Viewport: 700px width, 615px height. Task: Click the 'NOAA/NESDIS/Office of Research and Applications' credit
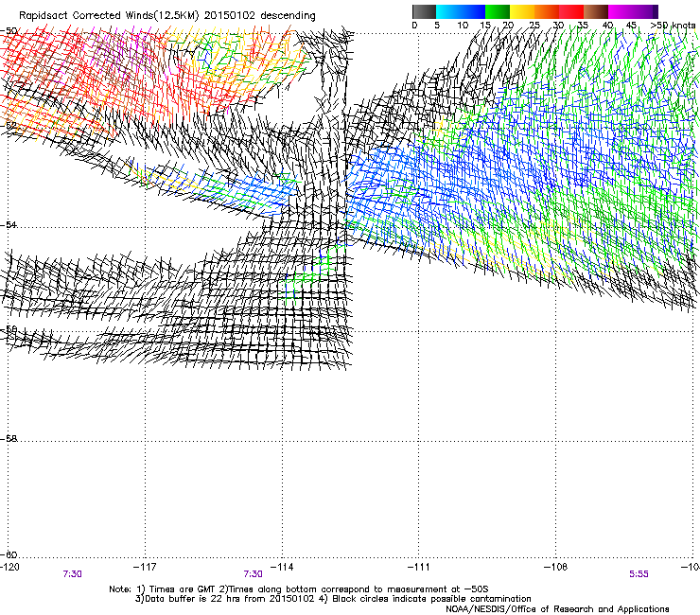coord(557,609)
